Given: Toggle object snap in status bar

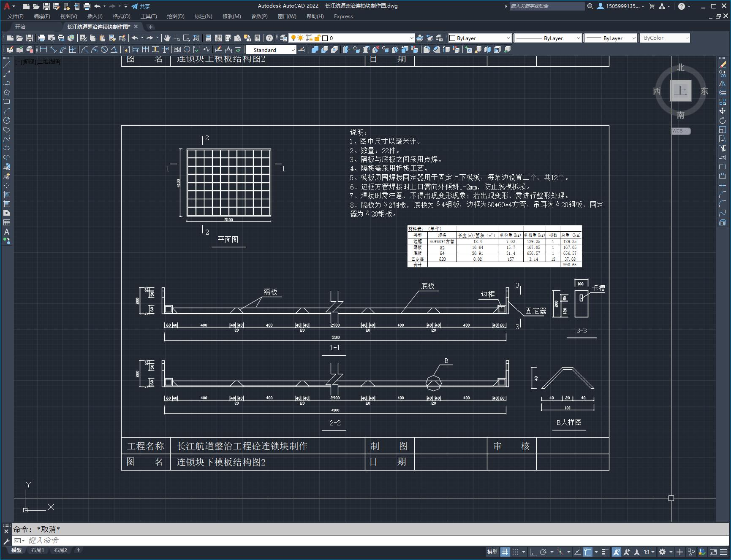Looking at the screenshot, I should click(588, 552).
